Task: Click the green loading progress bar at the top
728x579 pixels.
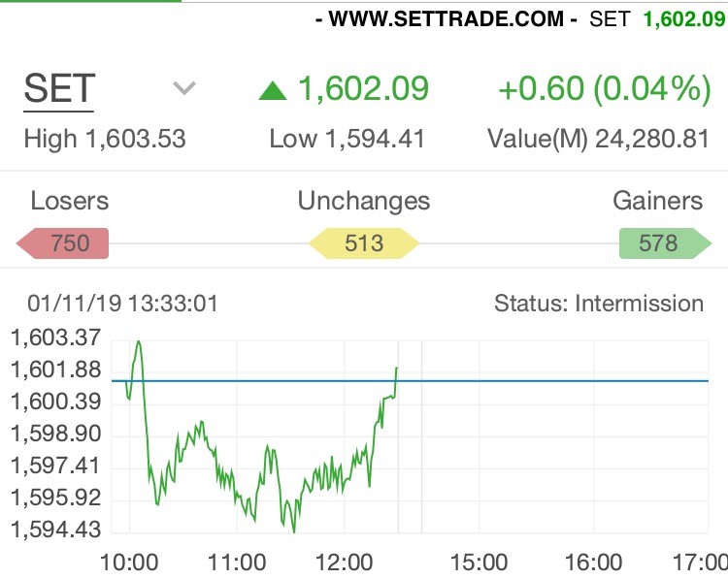Action: 90,1
